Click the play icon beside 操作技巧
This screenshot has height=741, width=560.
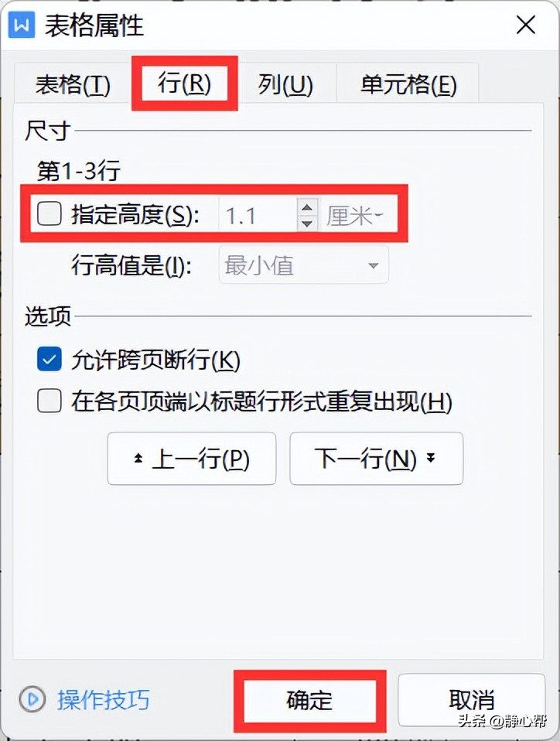(32, 699)
